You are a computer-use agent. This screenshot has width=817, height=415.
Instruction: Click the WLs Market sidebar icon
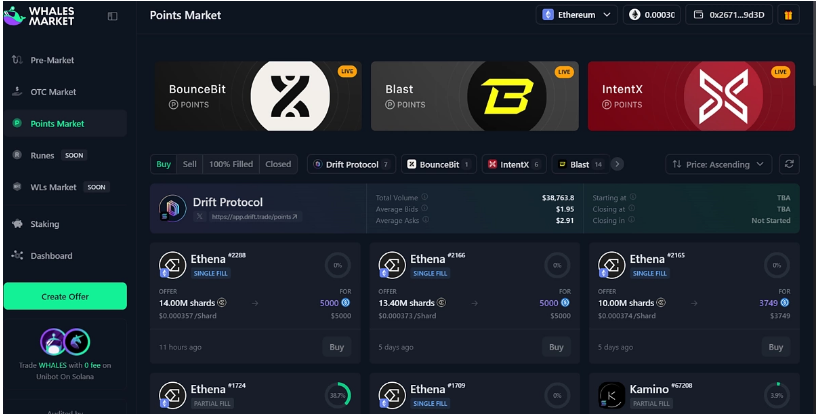[x=17, y=187]
